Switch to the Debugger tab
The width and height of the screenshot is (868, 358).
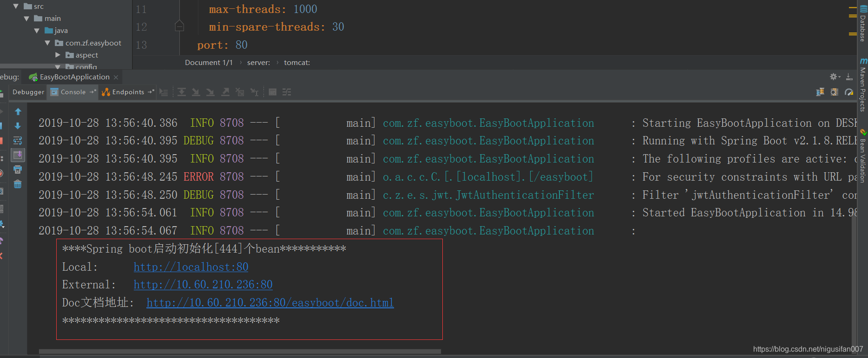click(x=28, y=92)
